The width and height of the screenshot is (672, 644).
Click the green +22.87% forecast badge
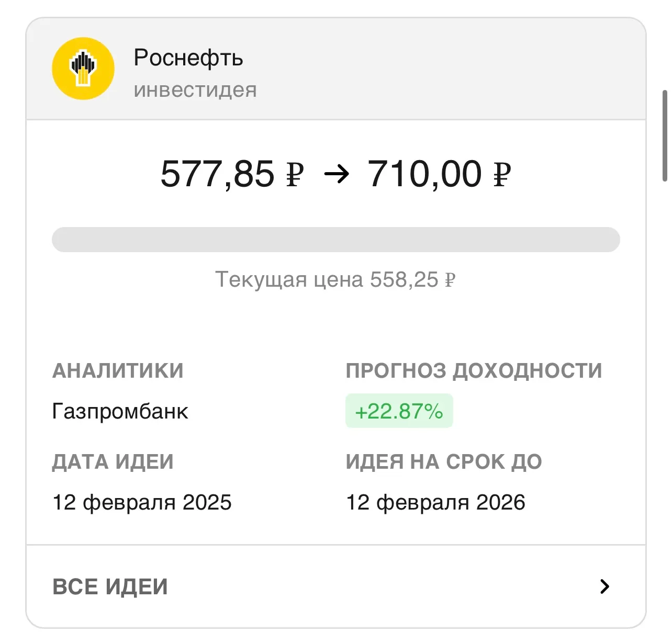pos(399,411)
